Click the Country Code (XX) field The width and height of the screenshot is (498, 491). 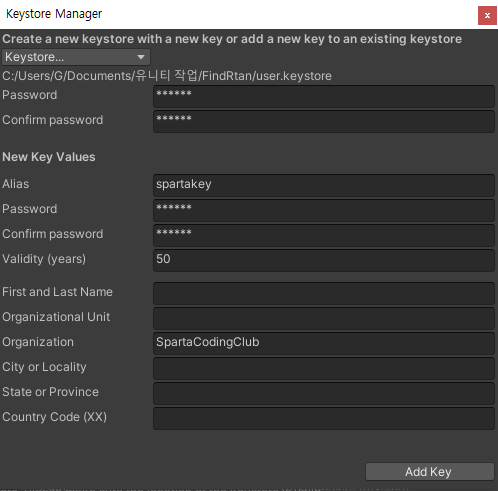pyautogui.click(x=324, y=418)
